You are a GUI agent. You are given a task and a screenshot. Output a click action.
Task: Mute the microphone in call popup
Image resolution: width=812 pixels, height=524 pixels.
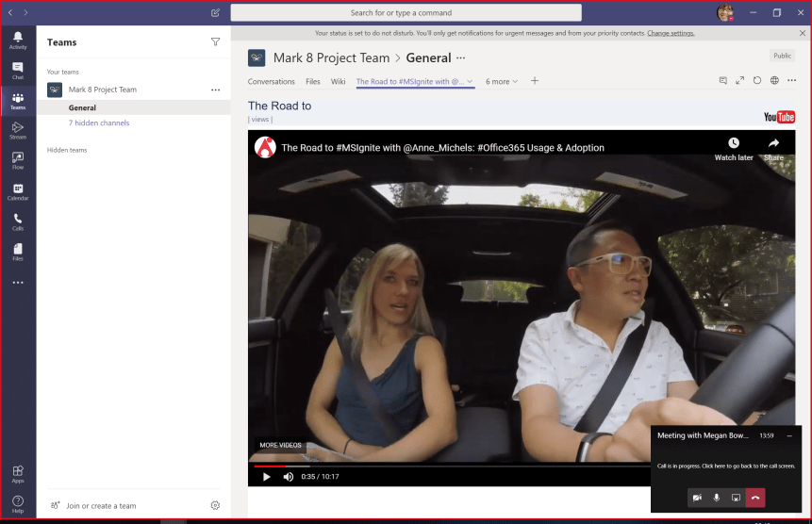[717, 497]
